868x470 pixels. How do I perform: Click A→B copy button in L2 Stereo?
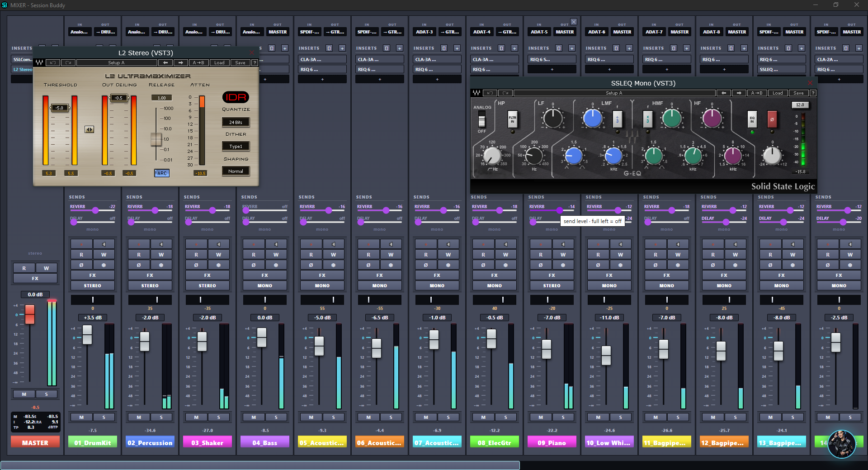point(198,63)
